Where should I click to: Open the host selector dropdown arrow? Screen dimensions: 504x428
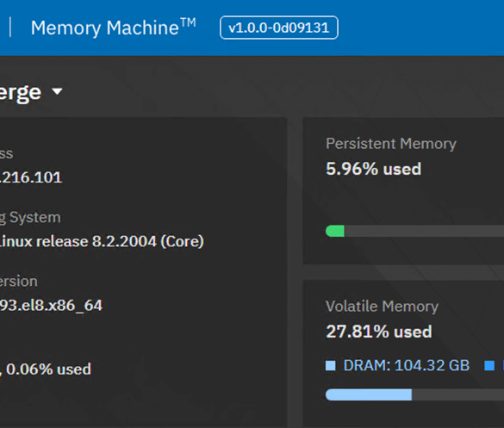coord(57,91)
